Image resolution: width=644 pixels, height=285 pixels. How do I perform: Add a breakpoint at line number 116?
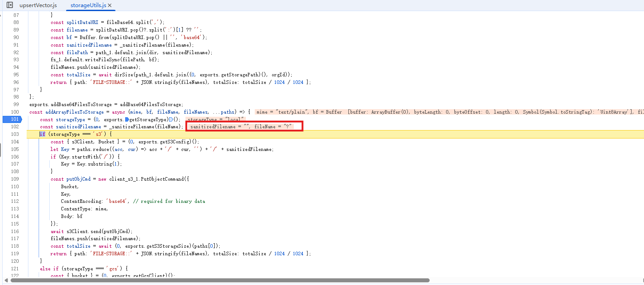pyautogui.click(x=16, y=231)
